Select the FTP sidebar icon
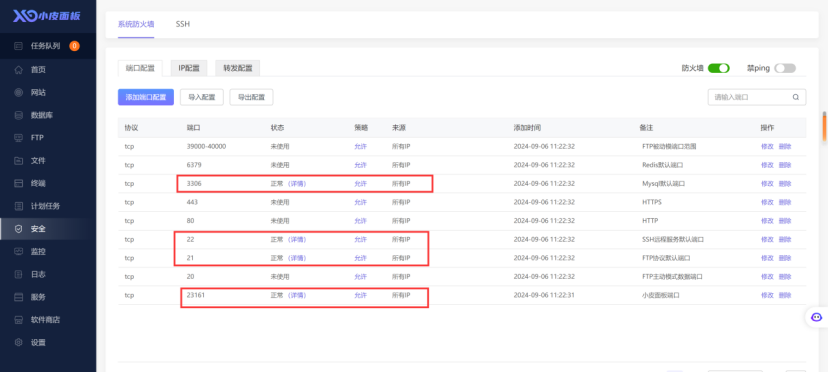Screen dimensions: 828x372 tap(18, 138)
